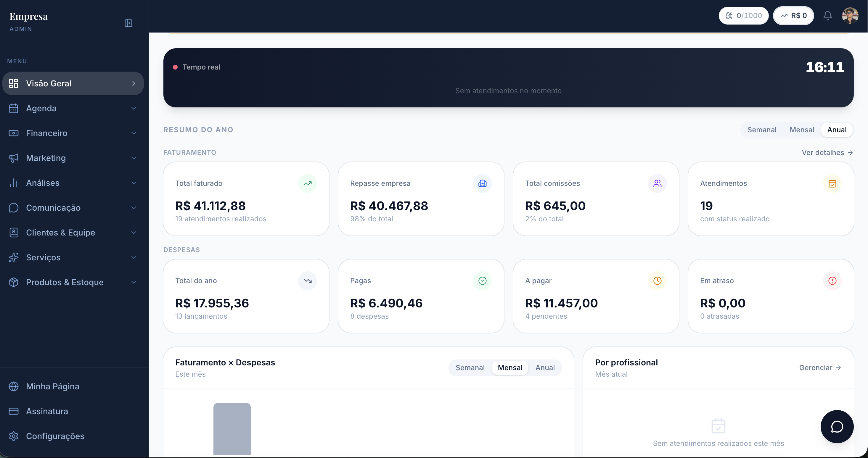Expand the Agenda menu chevron
The width and height of the screenshot is (868, 458).
pos(134,108)
